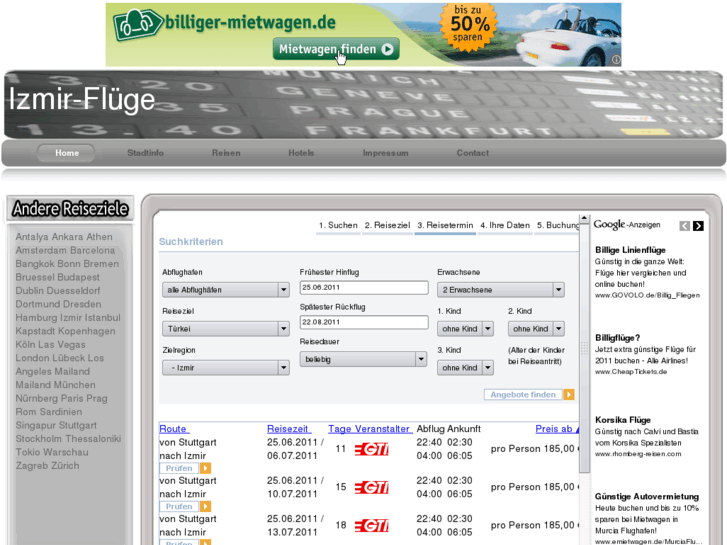Open the Thessaloniki destination link
Image resolution: width=727 pixels, height=545 pixels.
(x=92, y=439)
